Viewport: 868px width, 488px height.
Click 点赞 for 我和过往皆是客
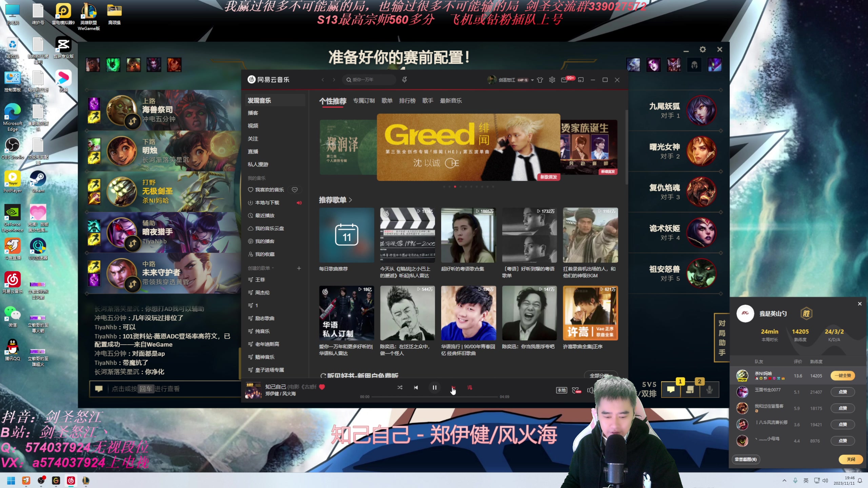pyautogui.click(x=843, y=408)
